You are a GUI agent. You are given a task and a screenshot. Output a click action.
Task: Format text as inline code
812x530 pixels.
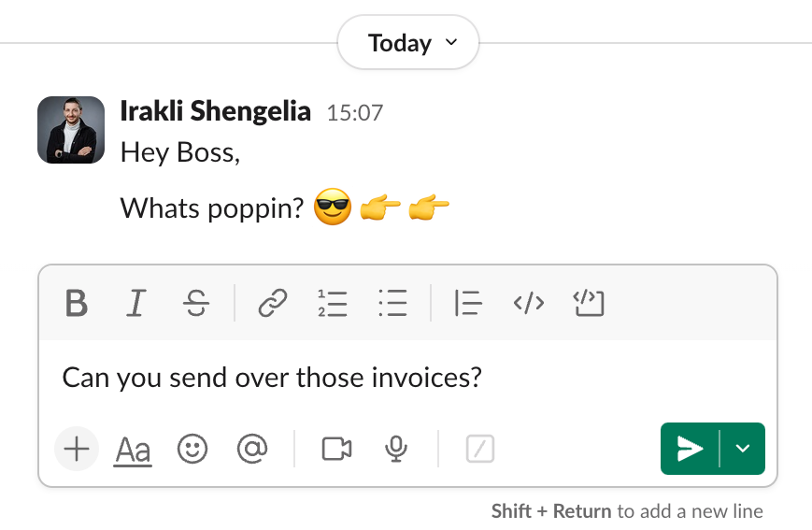point(529,303)
